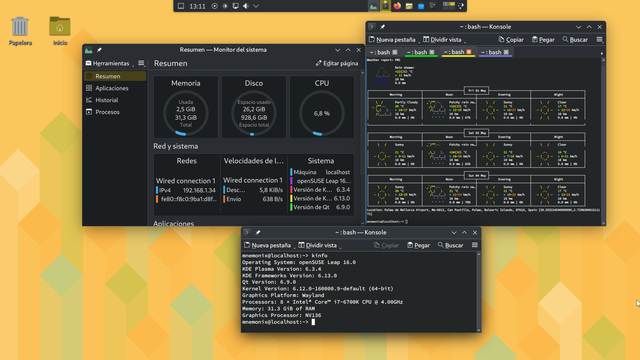The width and height of the screenshot is (640, 360).
Task: Open the Inicio home folder icon
Action: (60, 31)
